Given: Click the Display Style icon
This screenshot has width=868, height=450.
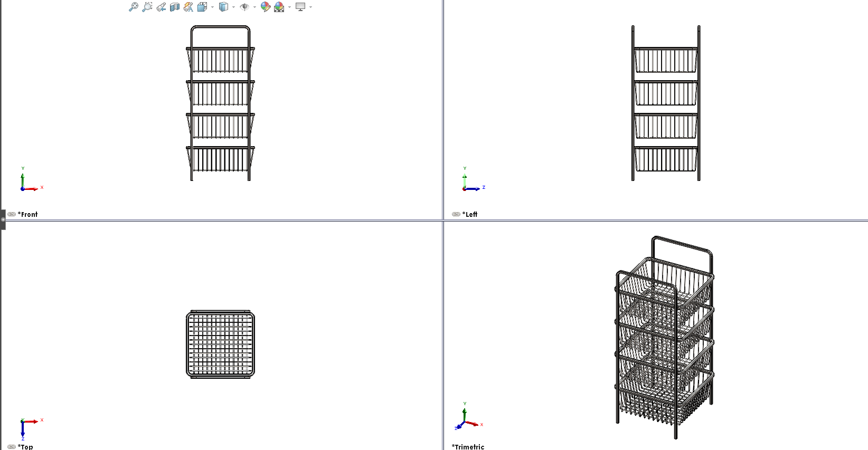Looking at the screenshot, I should 224,7.
